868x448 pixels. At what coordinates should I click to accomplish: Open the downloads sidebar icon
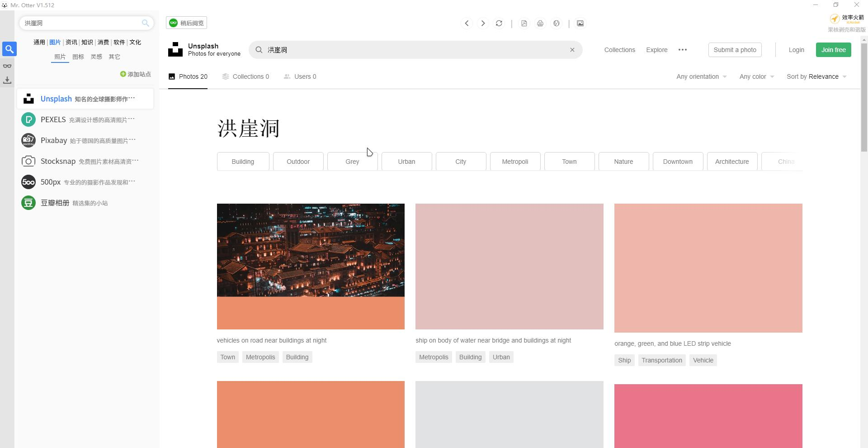7,80
